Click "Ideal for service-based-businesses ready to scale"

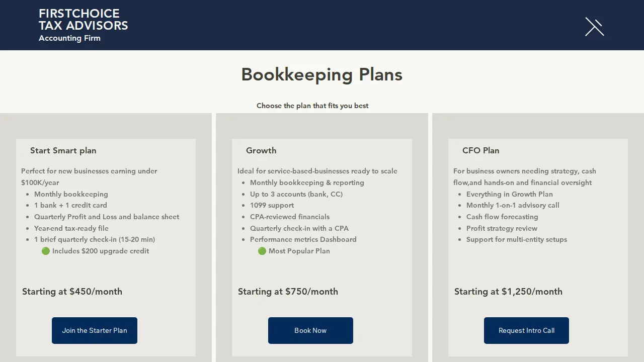pyautogui.click(x=317, y=171)
